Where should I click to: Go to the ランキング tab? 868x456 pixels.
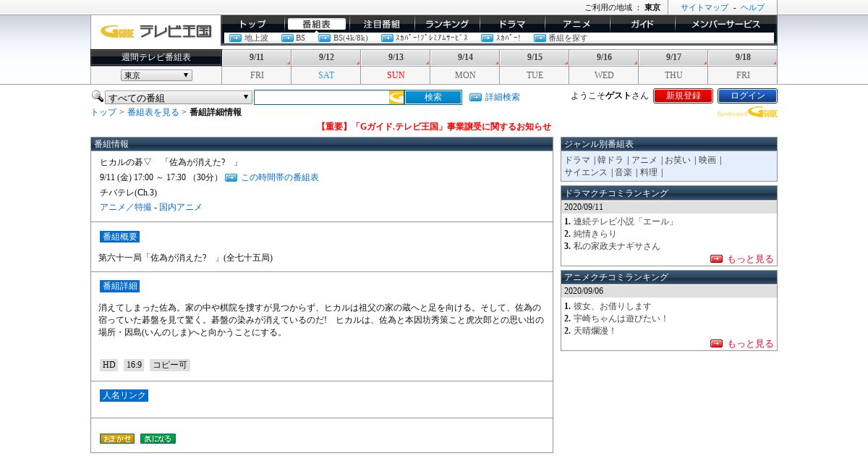pyautogui.click(x=447, y=24)
